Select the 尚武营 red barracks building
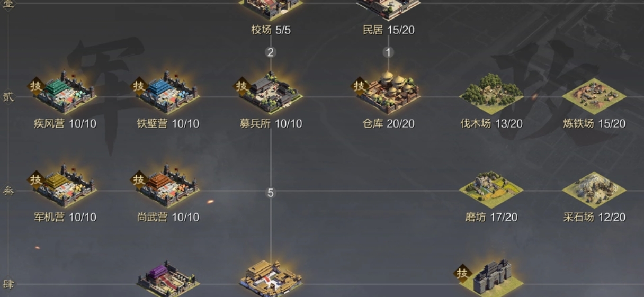 [167, 187]
